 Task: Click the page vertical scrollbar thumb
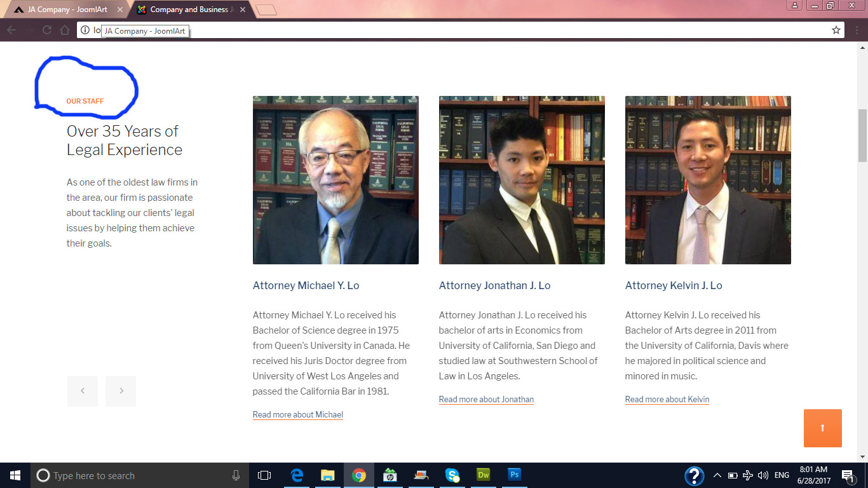pos(862,135)
